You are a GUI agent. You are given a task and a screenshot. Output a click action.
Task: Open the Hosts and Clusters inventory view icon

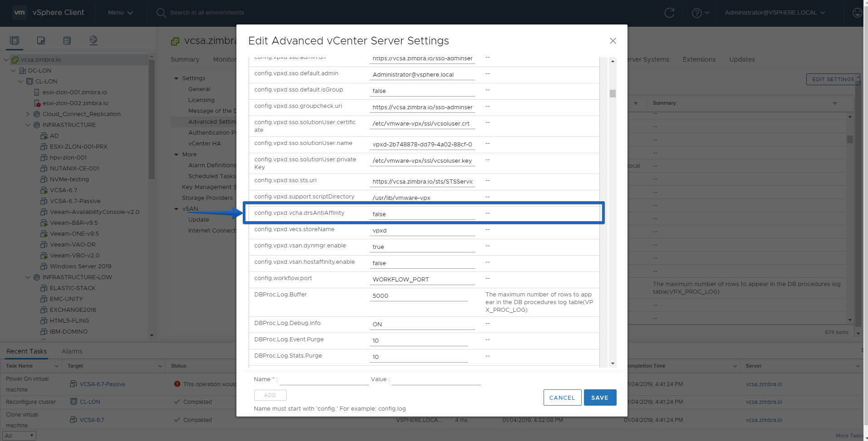point(15,40)
